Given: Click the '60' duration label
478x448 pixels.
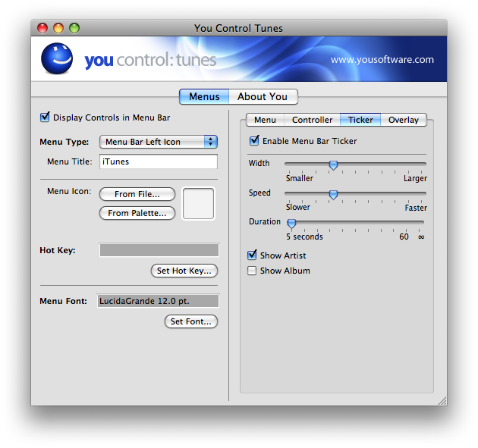Looking at the screenshot, I should point(404,237).
